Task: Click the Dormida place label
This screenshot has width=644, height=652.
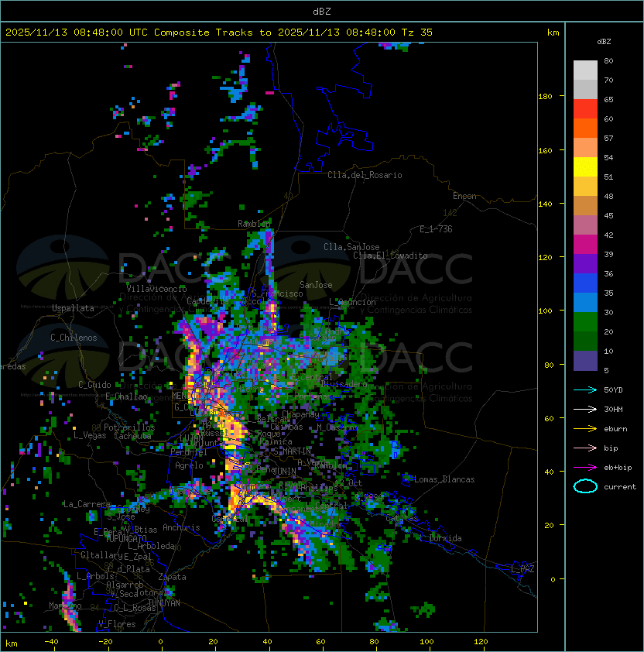Action: pyautogui.click(x=445, y=538)
